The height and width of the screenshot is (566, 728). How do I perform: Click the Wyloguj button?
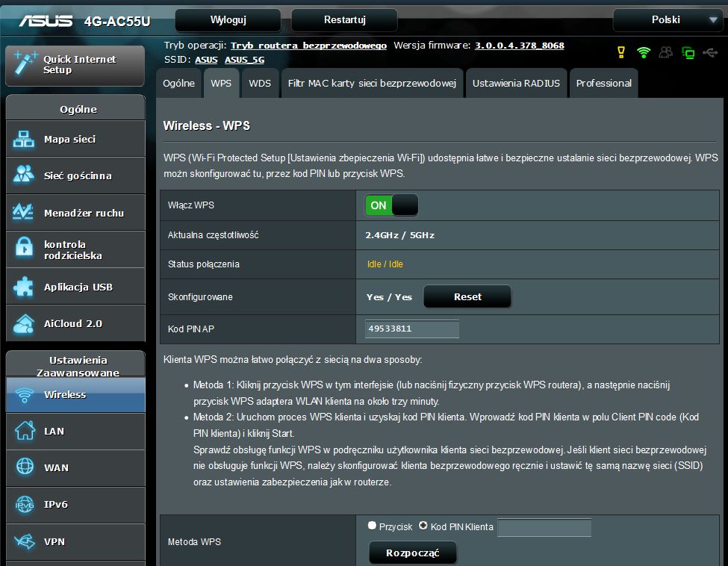pyautogui.click(x=228, y=20)
